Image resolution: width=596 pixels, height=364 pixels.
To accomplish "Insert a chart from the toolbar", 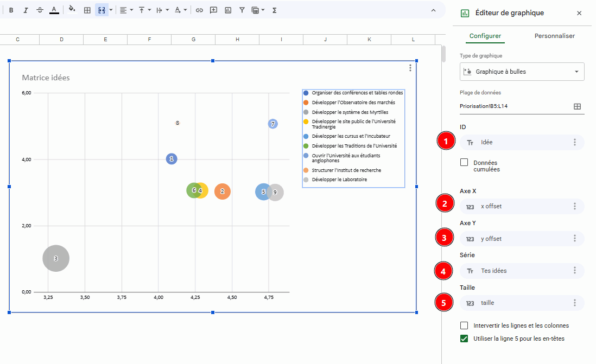I will pyautogui.click(x=228, y=10).
